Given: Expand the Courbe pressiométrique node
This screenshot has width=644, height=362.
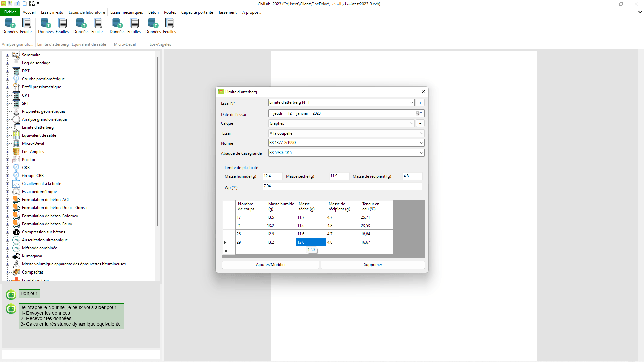Looking at the screenshot, I should coord(7,79).
